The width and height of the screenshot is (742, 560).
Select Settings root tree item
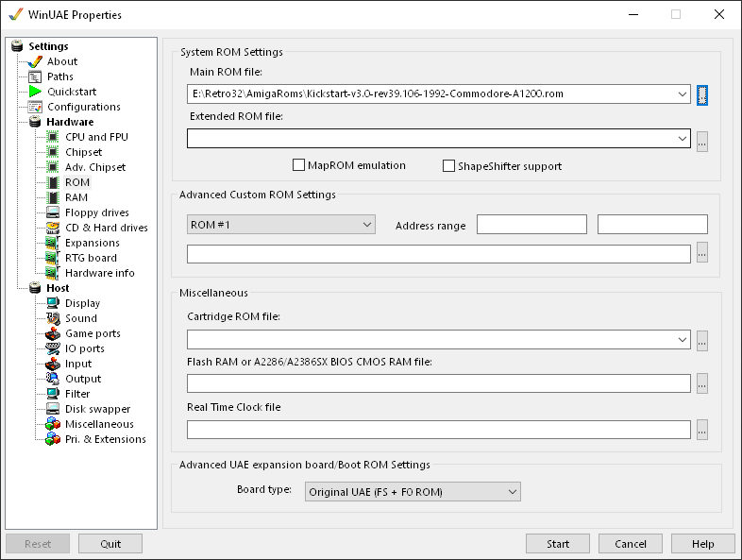[48, 46]
